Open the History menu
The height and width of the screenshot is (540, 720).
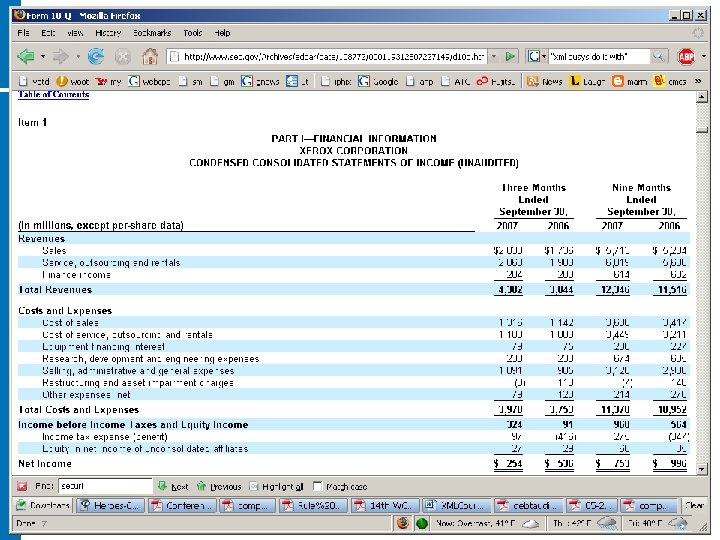click(108, 33)
